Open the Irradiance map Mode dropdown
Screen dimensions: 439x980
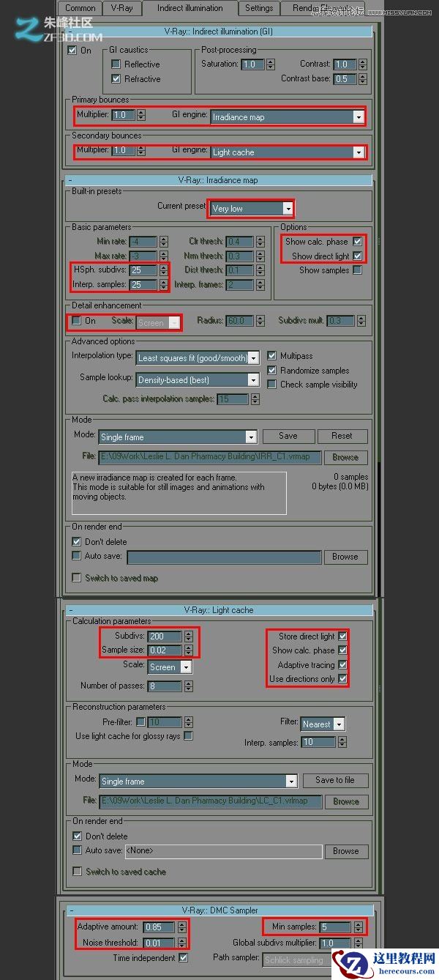tap(178, 437)
